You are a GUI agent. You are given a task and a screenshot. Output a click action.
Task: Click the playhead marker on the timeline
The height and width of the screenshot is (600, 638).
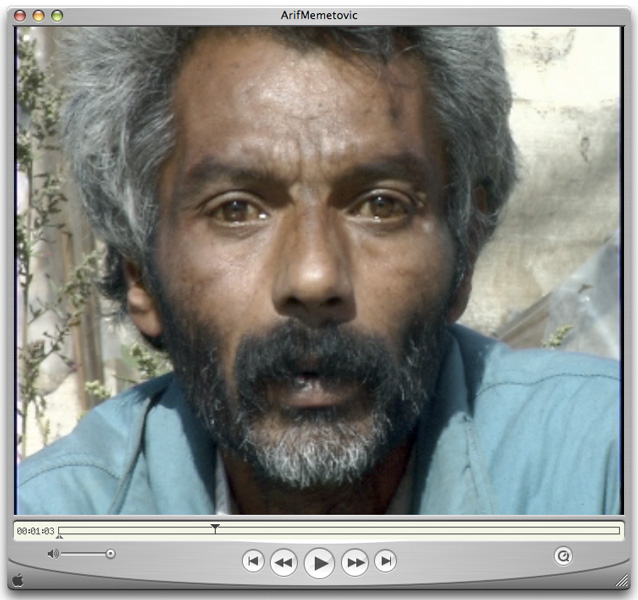(x=215, y=528)
